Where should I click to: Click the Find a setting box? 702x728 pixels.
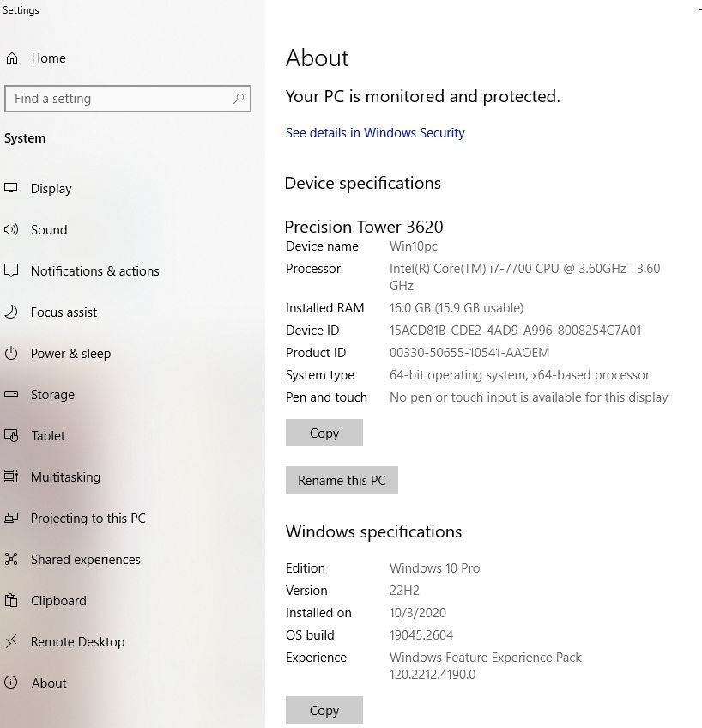(128, 99)
